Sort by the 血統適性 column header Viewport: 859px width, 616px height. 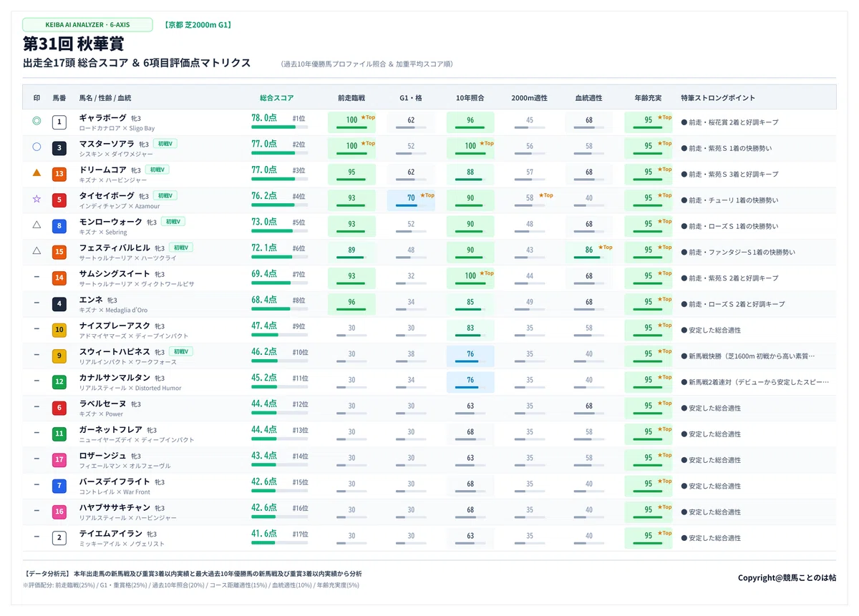coord(589,98)
